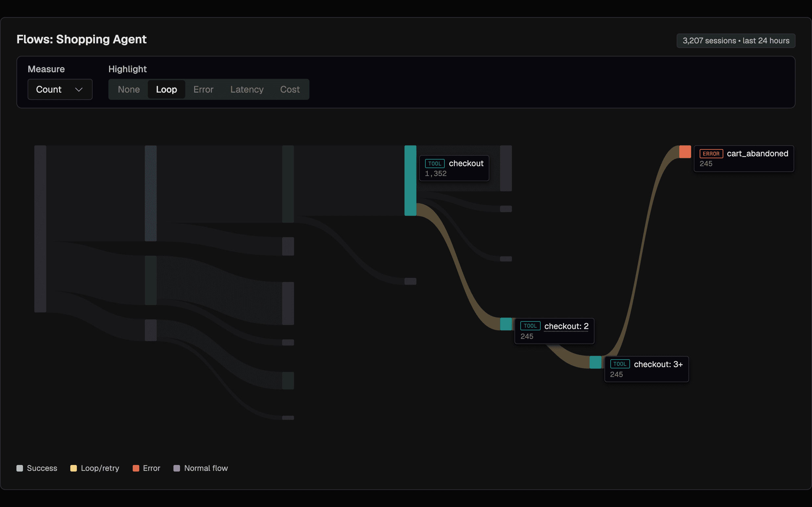Select the None highlight option
Viewport: 812px width, 507px height.
coord(129,89)
